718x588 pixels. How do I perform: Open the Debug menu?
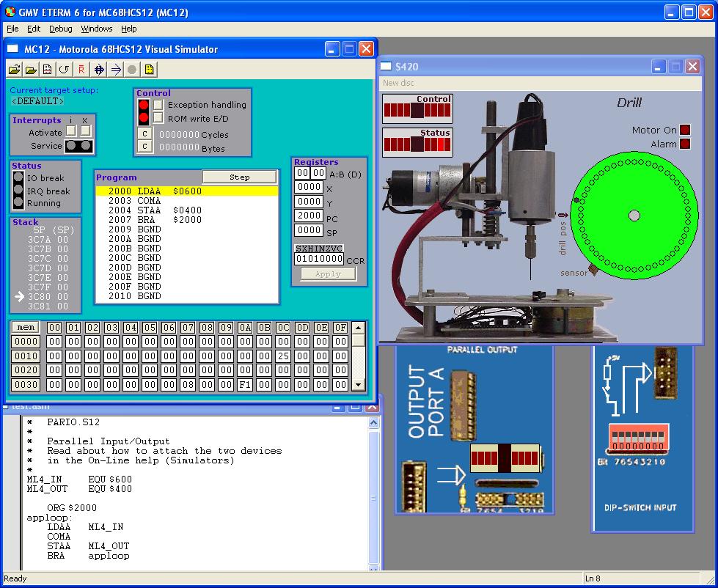click(60, 29)
